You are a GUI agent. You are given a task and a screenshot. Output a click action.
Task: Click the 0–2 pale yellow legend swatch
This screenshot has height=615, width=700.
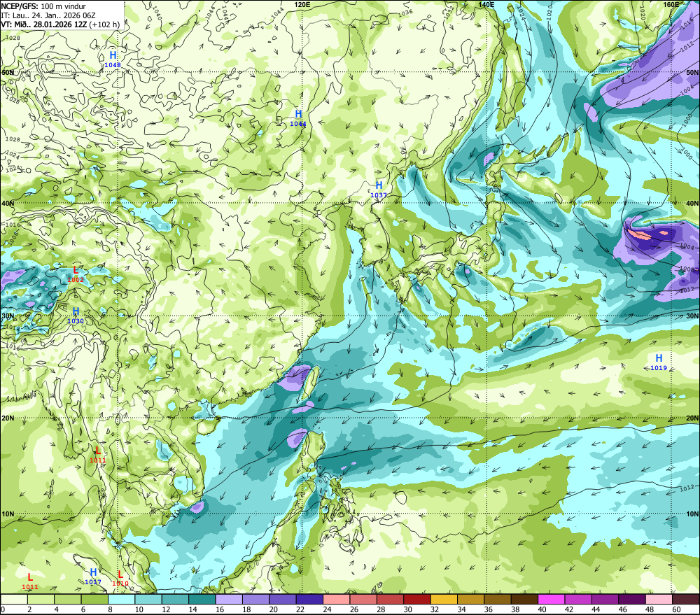click(x=14, y=599)
